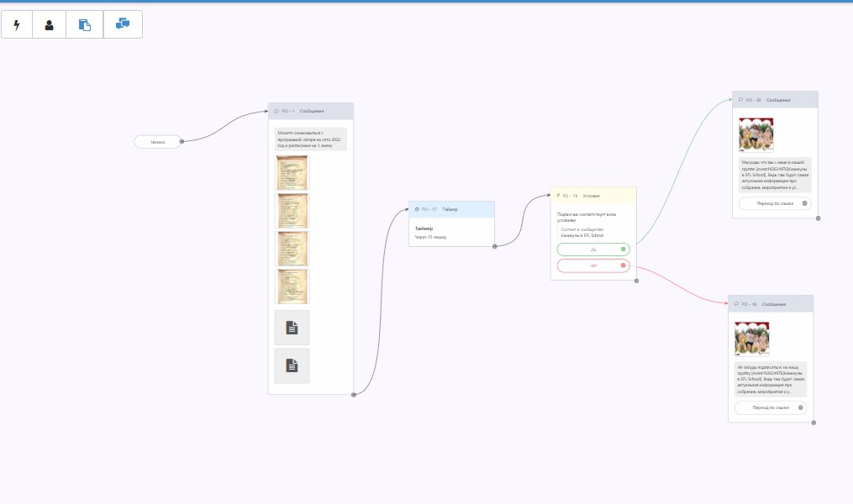The width and height of the screenshot is (853, 504).
Task: Open the lower document attachment in PO-1
Action: coord(292,366)
